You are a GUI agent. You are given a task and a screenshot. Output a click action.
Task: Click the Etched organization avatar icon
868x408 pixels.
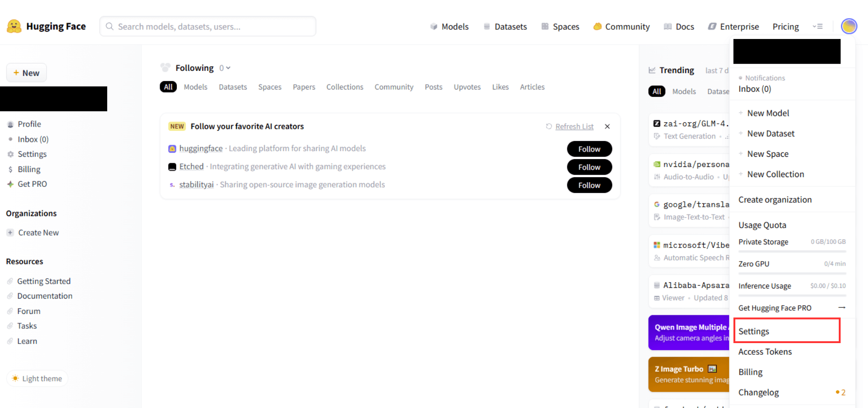click(172, 167)
